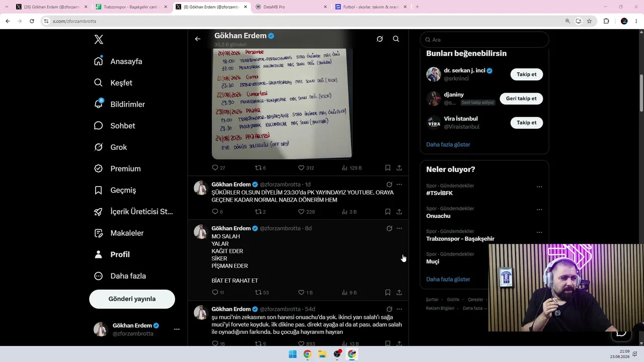Open more options for Onuachu trend
Viewport: 644px width, 362px height.
click(539, 209)
